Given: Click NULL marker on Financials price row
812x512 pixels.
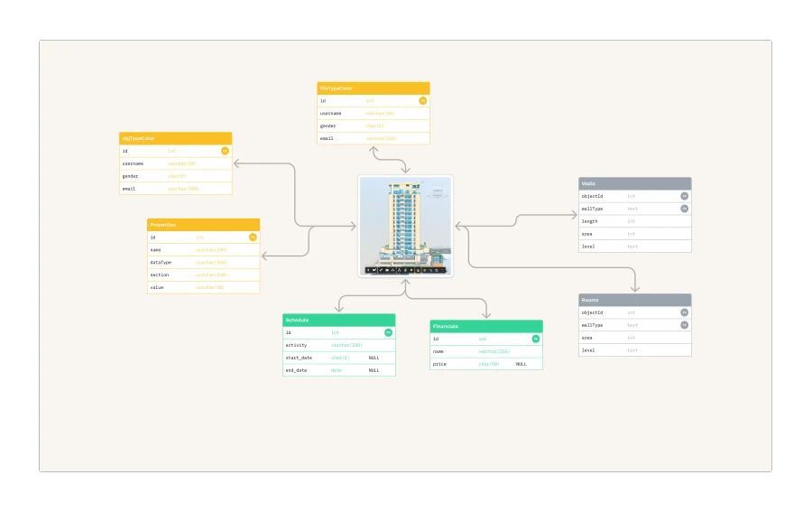Looking at the screenshot, I should 521,364.
